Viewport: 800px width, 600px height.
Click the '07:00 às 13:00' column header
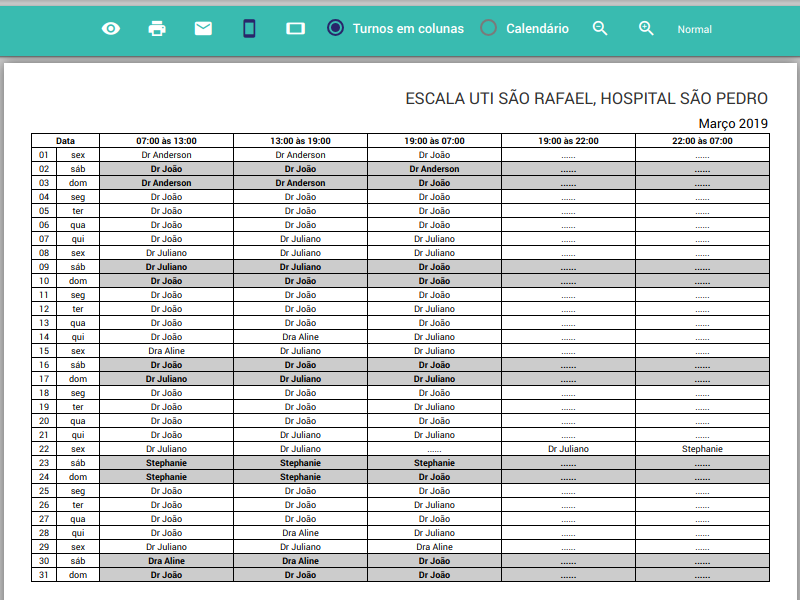point(166,141)
